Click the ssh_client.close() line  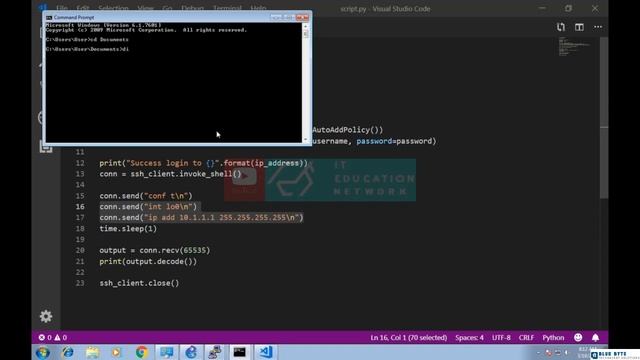139,283
